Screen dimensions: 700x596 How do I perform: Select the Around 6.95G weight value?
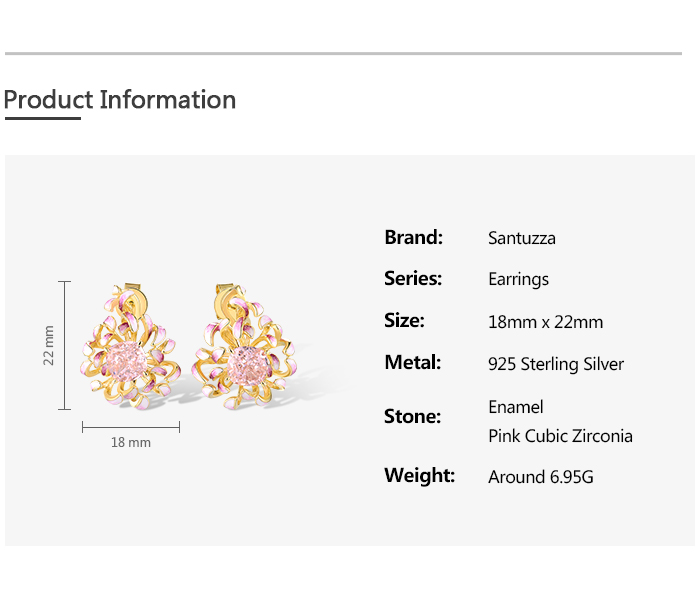click(x=541, y=477)
